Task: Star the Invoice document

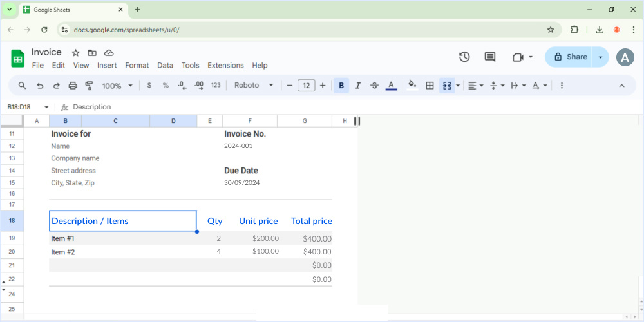Action: click(x=75, y=53)
